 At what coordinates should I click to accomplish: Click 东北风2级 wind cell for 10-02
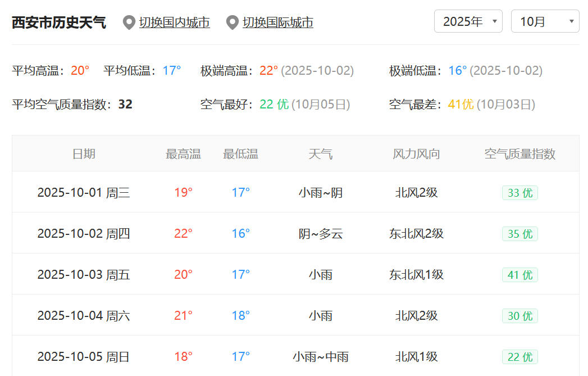coord(416,234)
